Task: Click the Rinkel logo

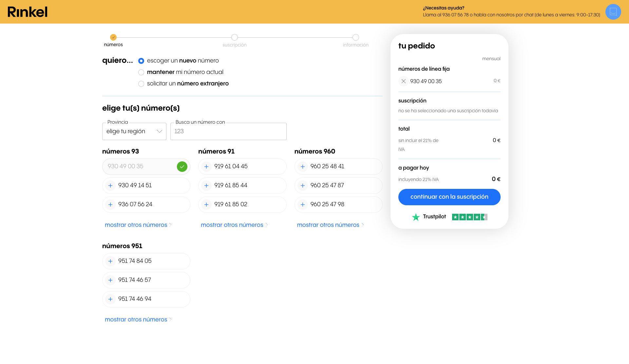Action: coord(28,12)
